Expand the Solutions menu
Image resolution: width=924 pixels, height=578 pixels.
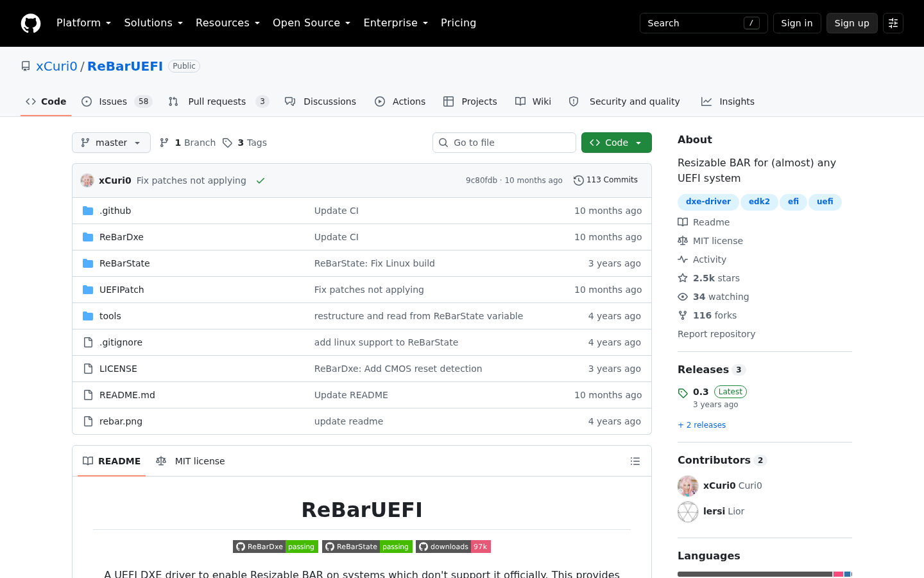tap(153, 23)
